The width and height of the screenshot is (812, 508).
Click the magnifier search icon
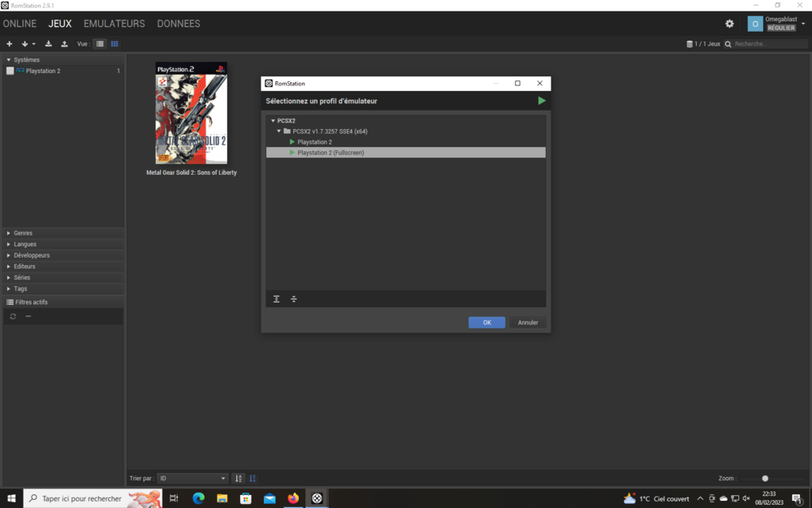pos(728,44)
